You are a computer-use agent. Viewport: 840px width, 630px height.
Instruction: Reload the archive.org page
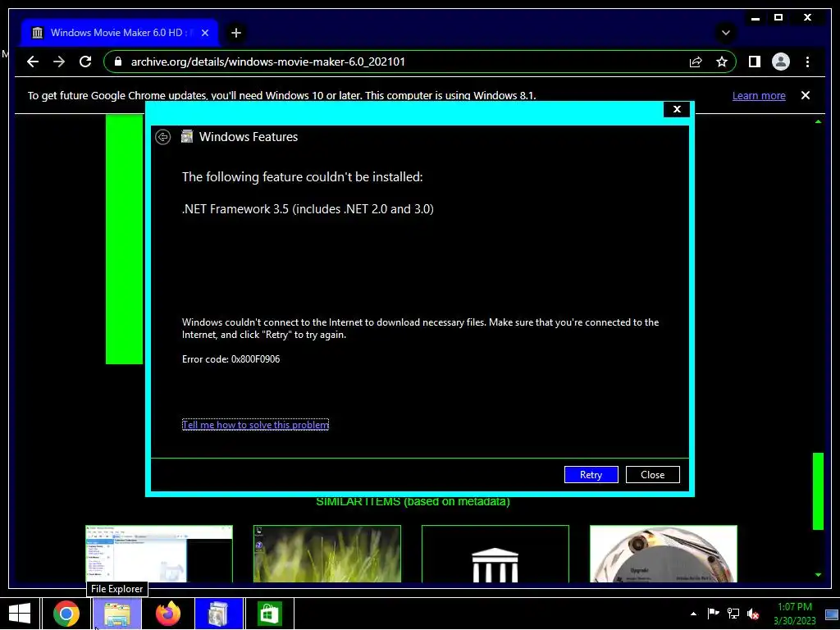pos(85,62)
